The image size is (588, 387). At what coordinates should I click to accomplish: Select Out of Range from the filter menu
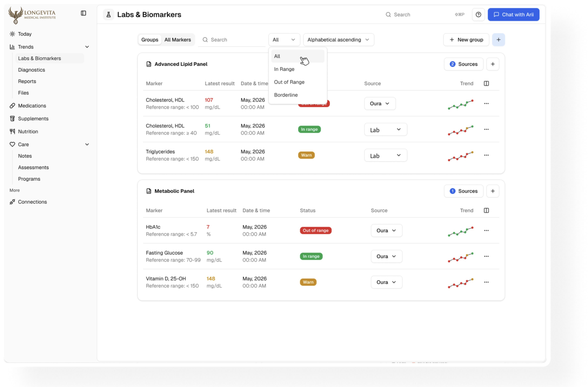pos(298,82)
